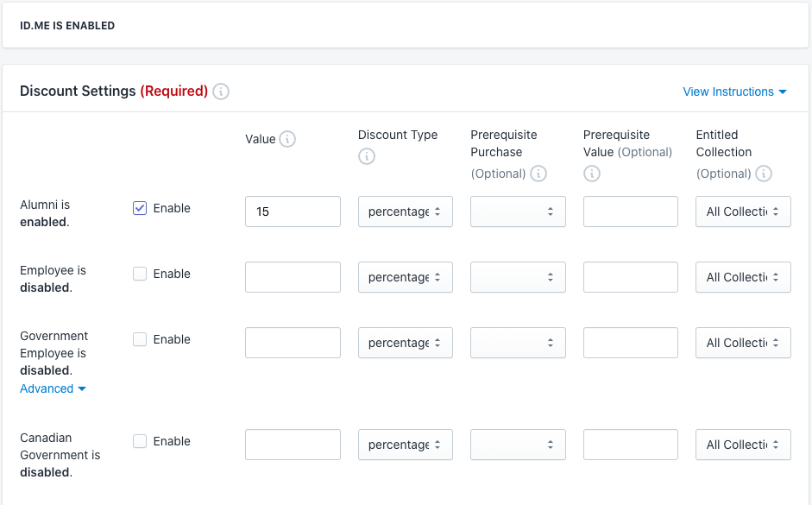
Task: Open Canadian Government discount type dropdown
Action: (406, 445)
